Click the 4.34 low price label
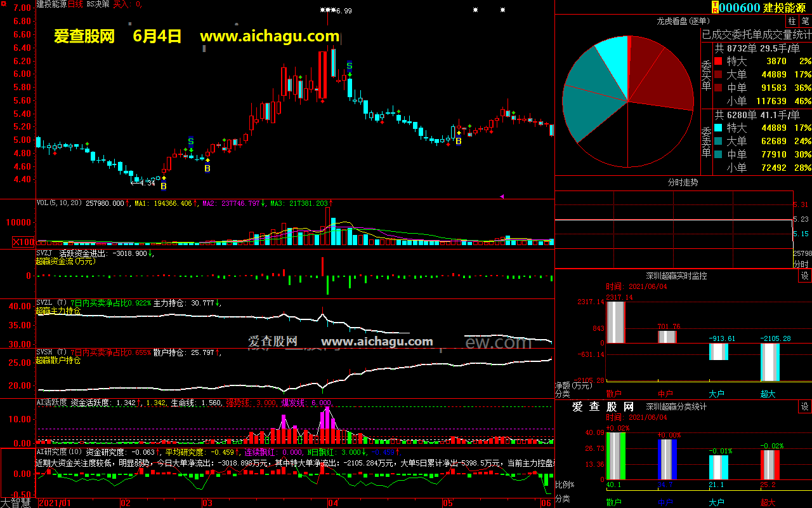Screen dimensions: 812x508 point(147,184)
